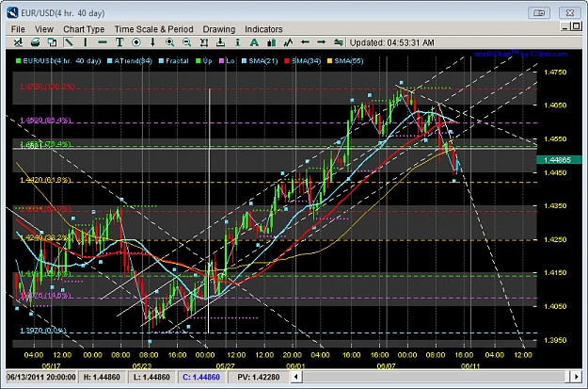Select the horizontal line drawing tool
588x389 pixels.
coord(103,42)
